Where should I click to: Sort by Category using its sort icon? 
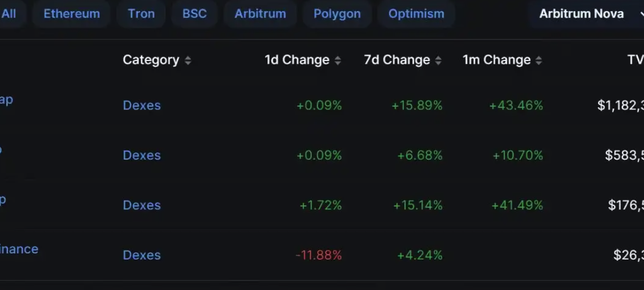(188, 60)
